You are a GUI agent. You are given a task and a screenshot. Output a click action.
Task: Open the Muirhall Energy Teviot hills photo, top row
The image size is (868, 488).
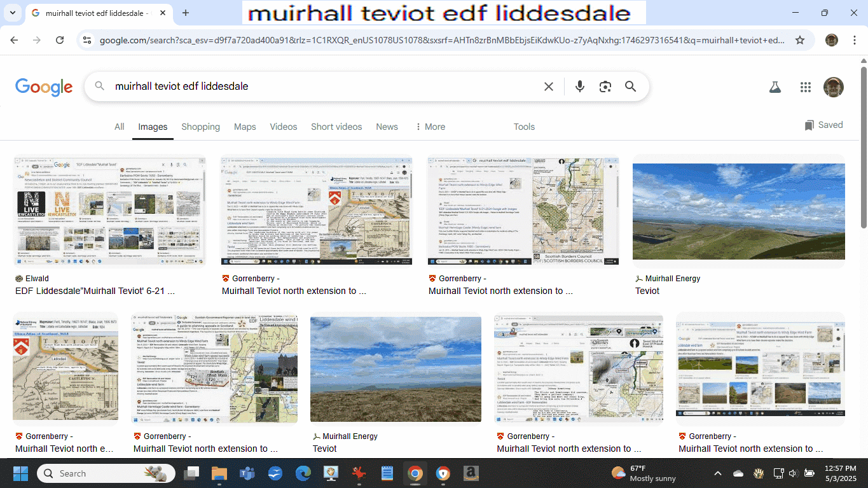coord(739,211)
